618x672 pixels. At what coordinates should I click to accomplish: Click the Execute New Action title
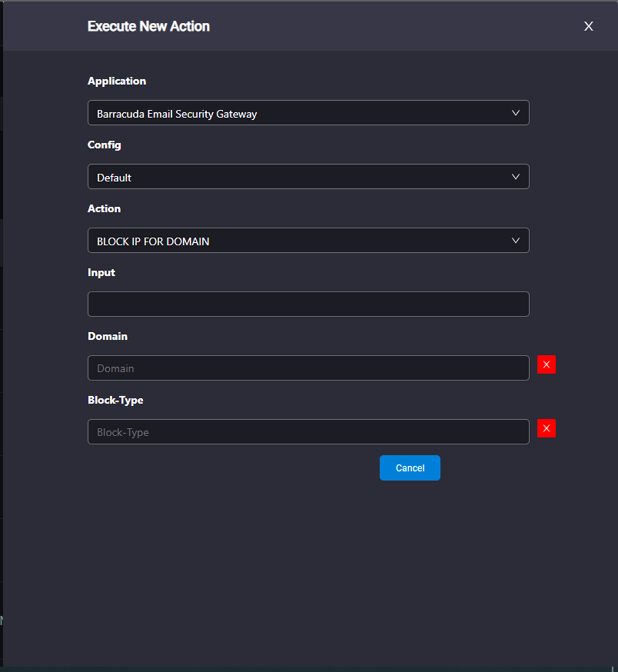pos(149,26)
